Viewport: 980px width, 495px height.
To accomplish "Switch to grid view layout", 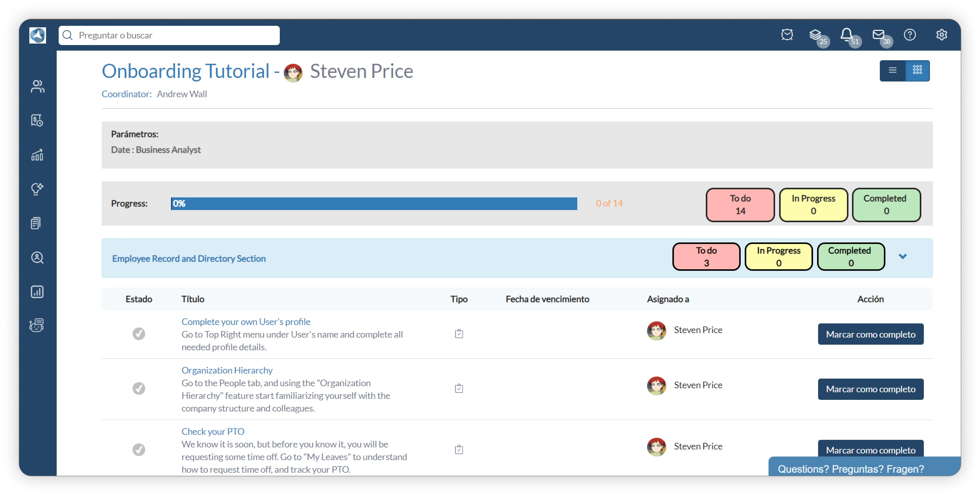I will [917, 70].
